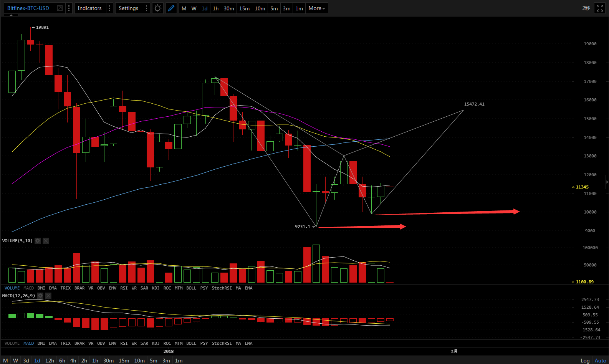
Task: Open the options dots beside Indicators
Action: (x=109, y=8)
